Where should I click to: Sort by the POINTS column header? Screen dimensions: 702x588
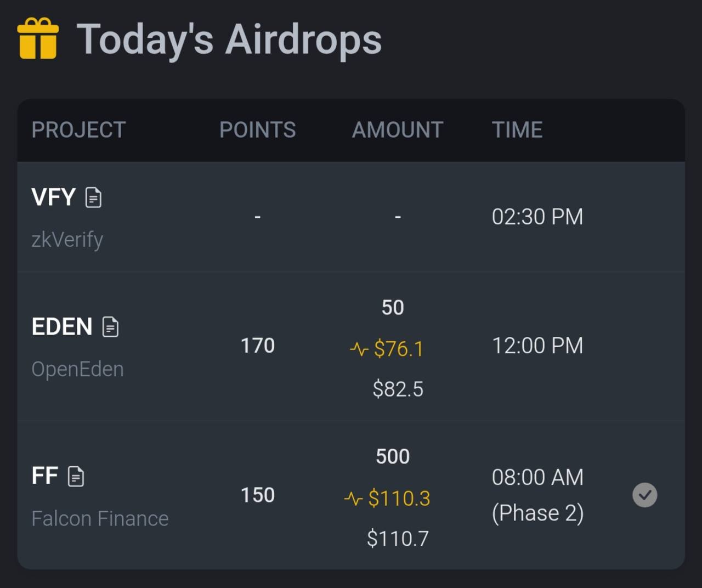pyautogui.click(x=257, y=130)
